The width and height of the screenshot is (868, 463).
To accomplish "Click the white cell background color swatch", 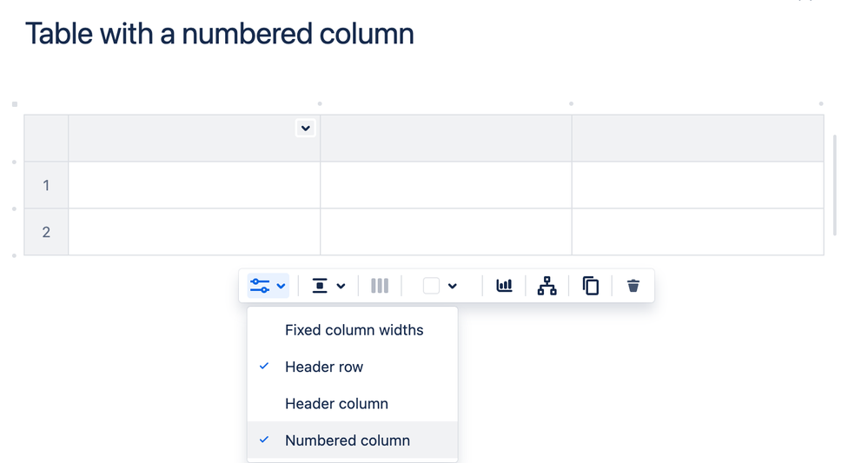I will [x=431, y=286].
